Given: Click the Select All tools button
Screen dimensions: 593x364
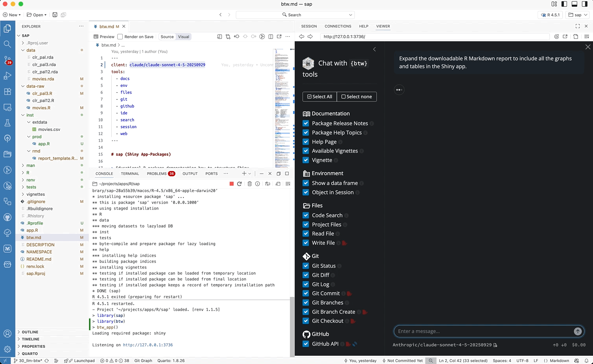Looking at the screenshot, I should 319,97.
